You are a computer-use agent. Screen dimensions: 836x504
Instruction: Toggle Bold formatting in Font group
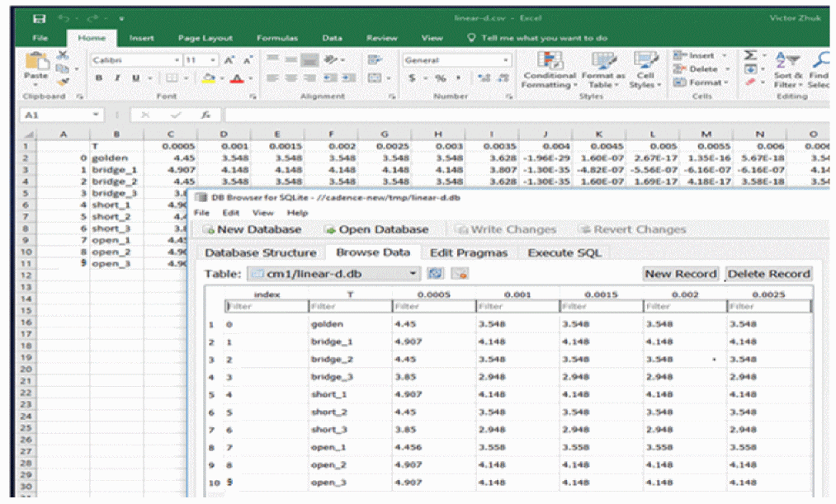pos(98,79)
